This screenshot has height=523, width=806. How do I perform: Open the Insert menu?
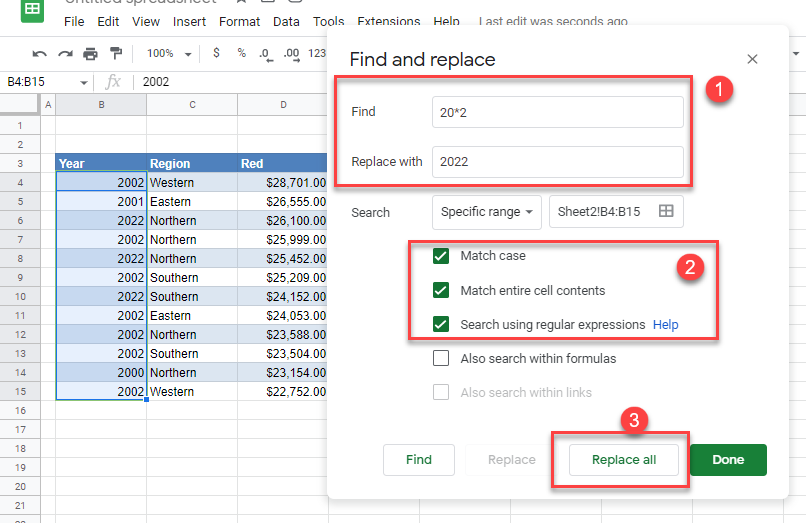[x=189, y=21]
